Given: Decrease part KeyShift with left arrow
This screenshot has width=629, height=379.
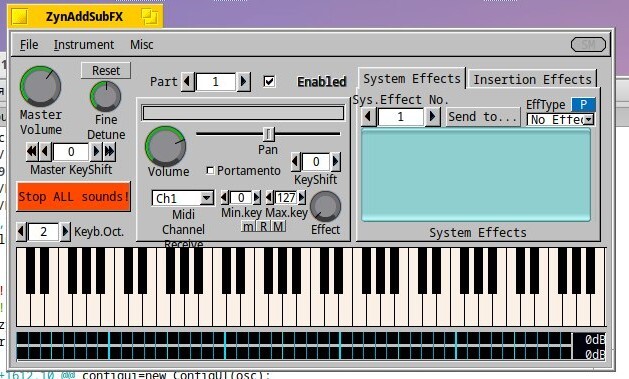Looking at the screenshot, I should point(296,161).
